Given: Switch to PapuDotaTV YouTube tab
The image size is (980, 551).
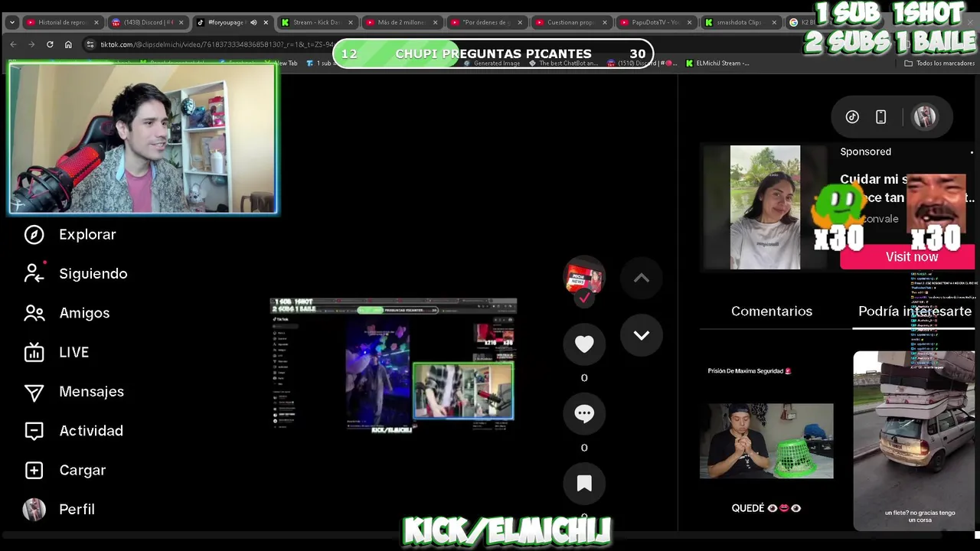Looking at the screenshot, I should point(655,22).
